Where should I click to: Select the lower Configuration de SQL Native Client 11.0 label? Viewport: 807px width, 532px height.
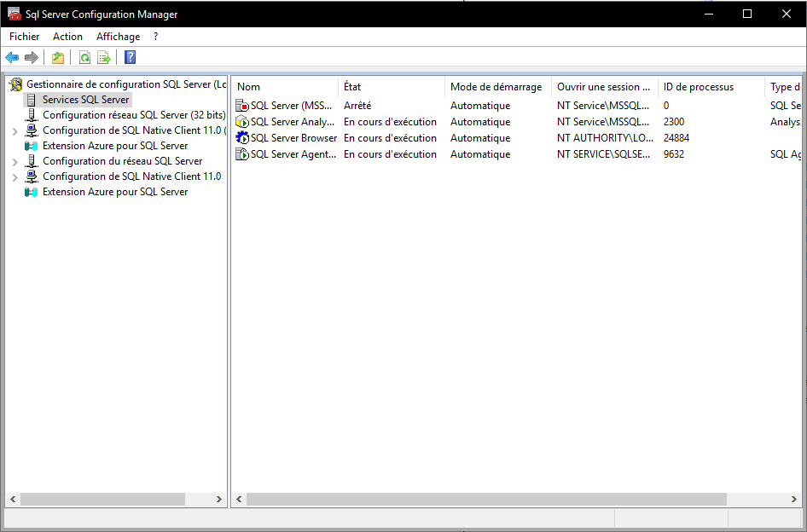tap(131, 176)
